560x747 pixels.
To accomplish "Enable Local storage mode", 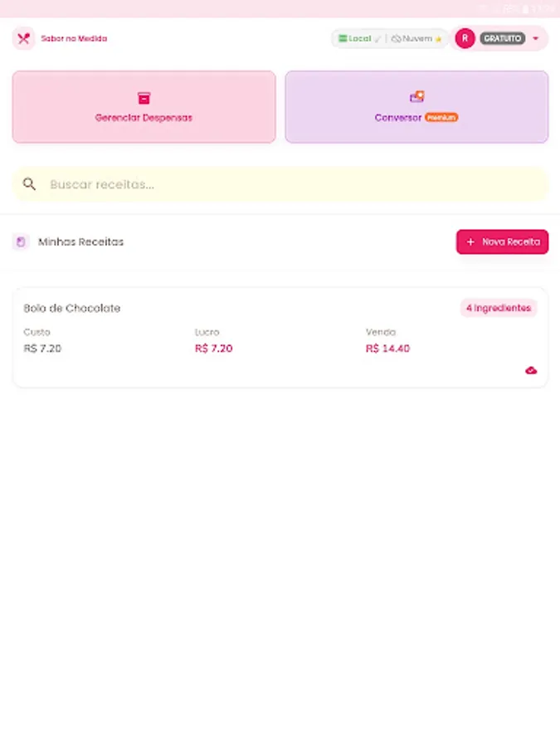I will tap(357, 38).
